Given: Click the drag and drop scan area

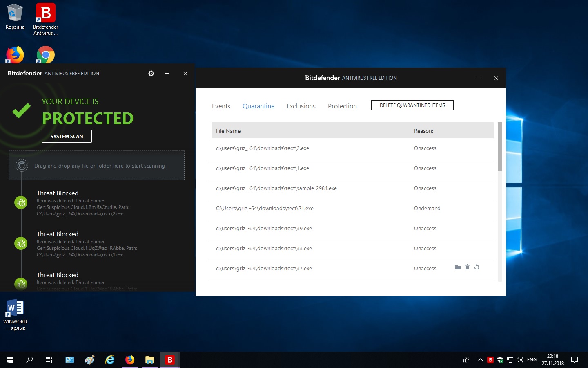Looking at the screenshot, I should coord(97,166).
